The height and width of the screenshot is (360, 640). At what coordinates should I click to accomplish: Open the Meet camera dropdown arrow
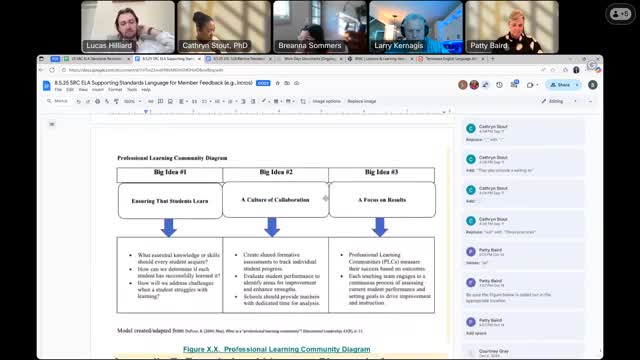click(x=537, y=85)
